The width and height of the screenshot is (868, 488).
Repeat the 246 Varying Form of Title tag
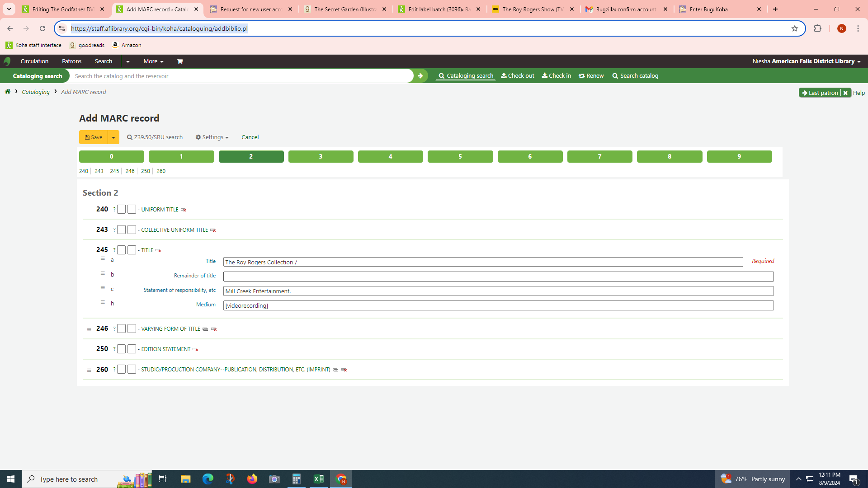pyautogui.click(x=205, y=329)
